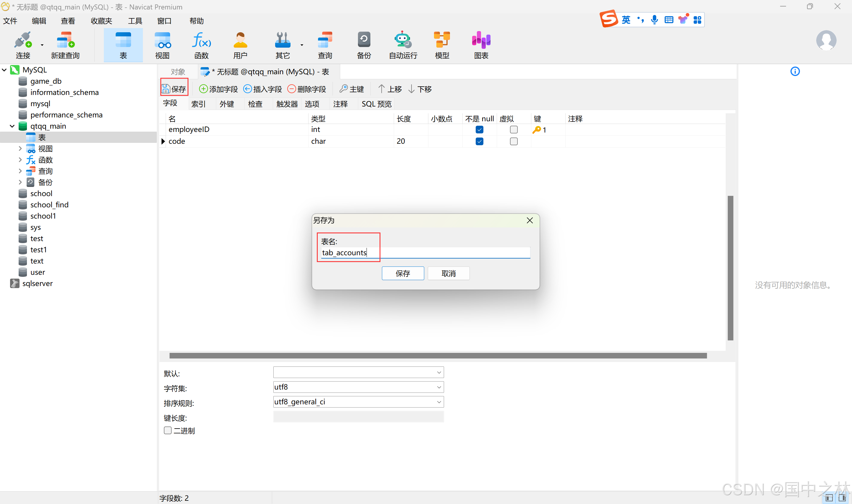The width and height of the screenshot is (852, 504).
Task: Click the length value 20 cell
Action: coord(411,141)
